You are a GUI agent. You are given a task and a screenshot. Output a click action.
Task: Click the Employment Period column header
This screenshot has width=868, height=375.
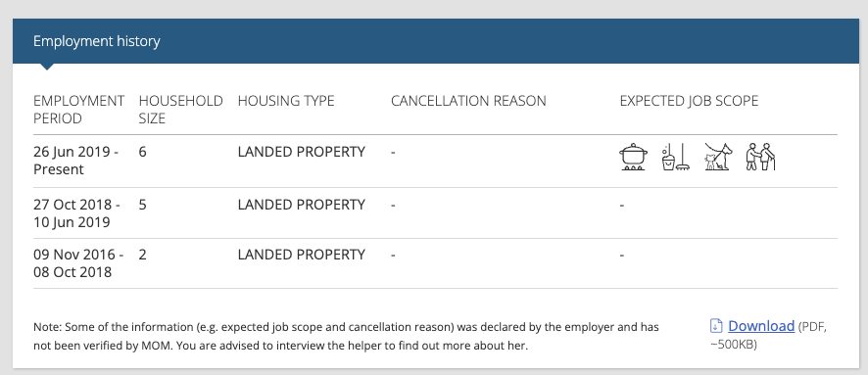tap(78, 110)
